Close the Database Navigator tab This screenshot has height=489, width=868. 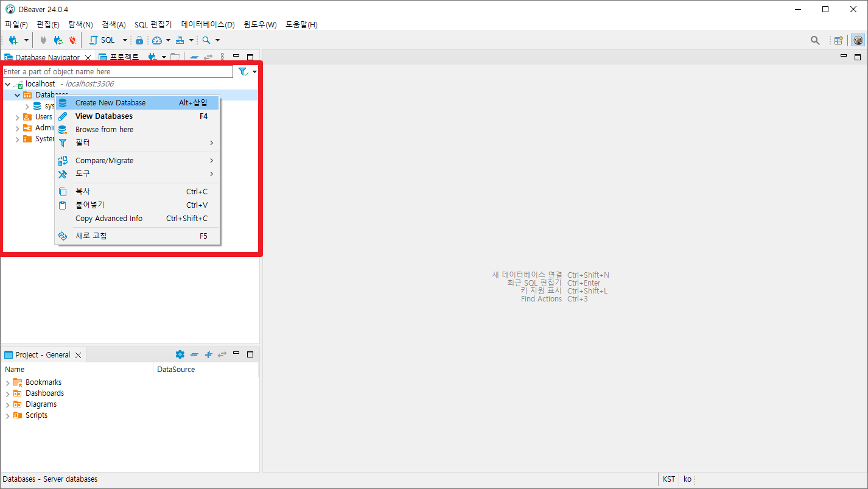88,57
